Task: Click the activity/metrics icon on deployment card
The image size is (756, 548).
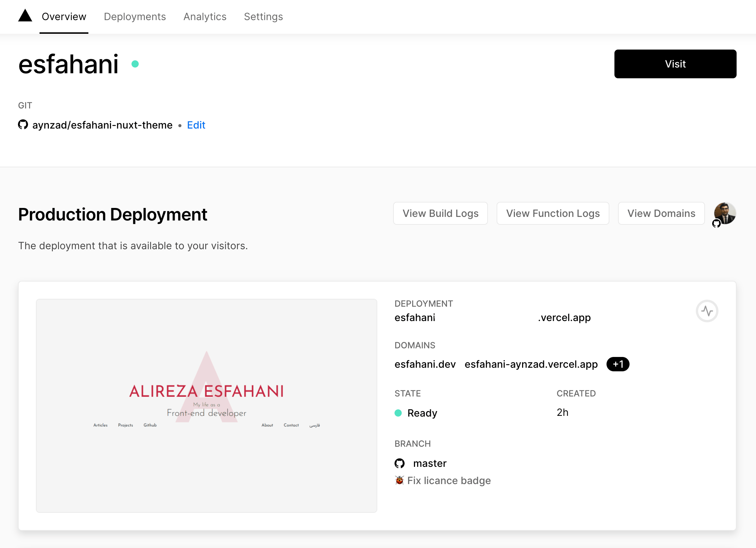Action: tap(707, 311)
